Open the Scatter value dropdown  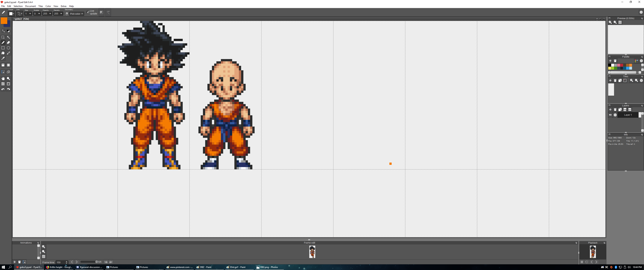click(x=37, y=13)
